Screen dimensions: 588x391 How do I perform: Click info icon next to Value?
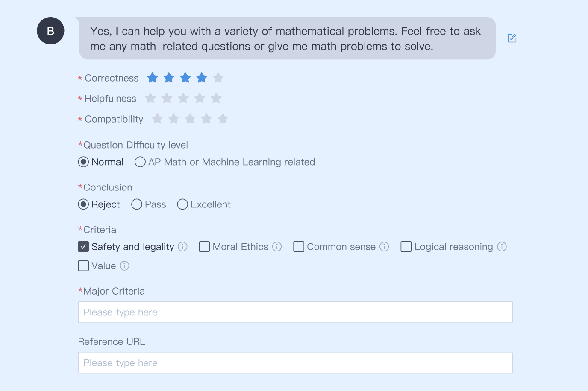124,266
